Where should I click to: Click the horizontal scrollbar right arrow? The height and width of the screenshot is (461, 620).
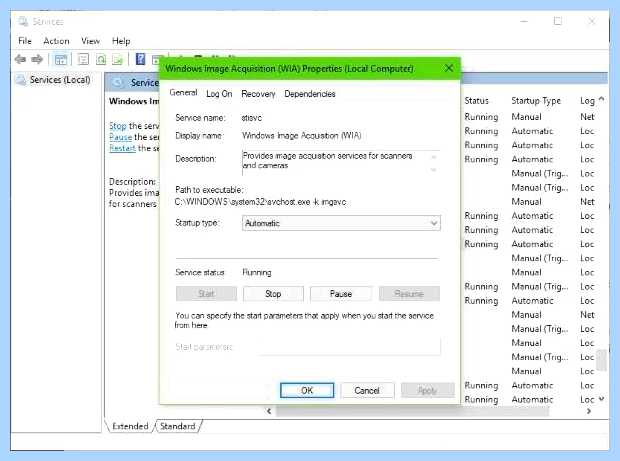coord(589,411)
